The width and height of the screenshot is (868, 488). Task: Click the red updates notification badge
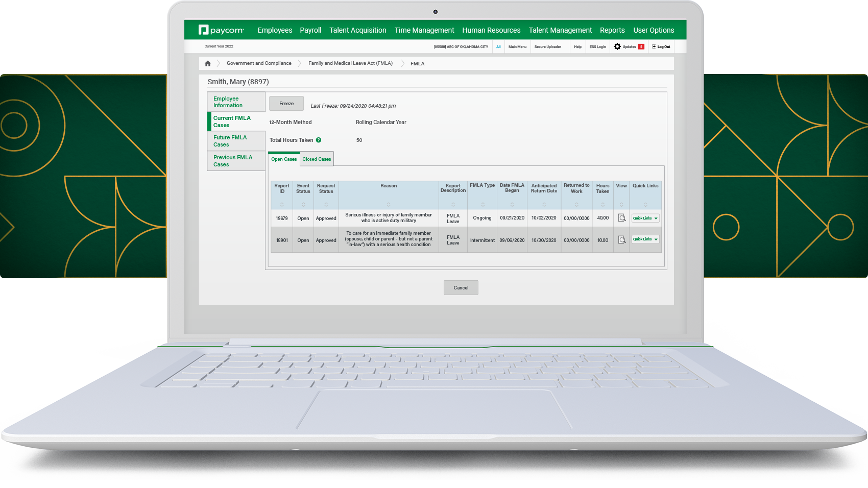pos(641,46)
